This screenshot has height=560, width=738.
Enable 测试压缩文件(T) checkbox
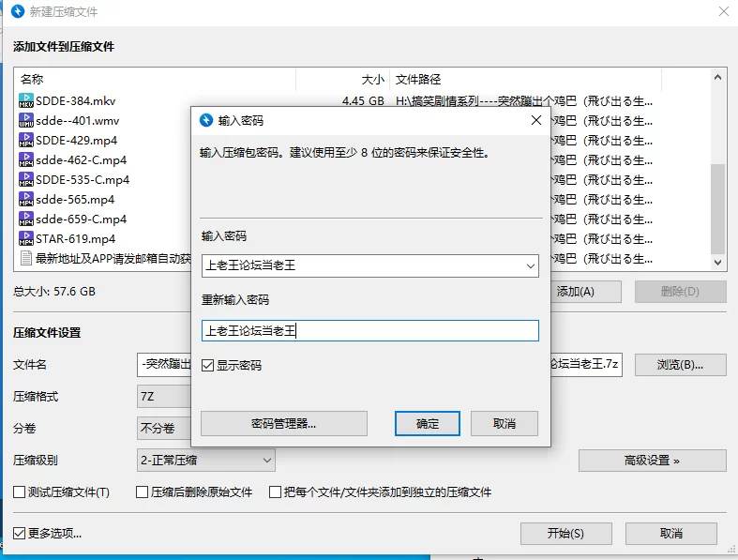[20, 492]
